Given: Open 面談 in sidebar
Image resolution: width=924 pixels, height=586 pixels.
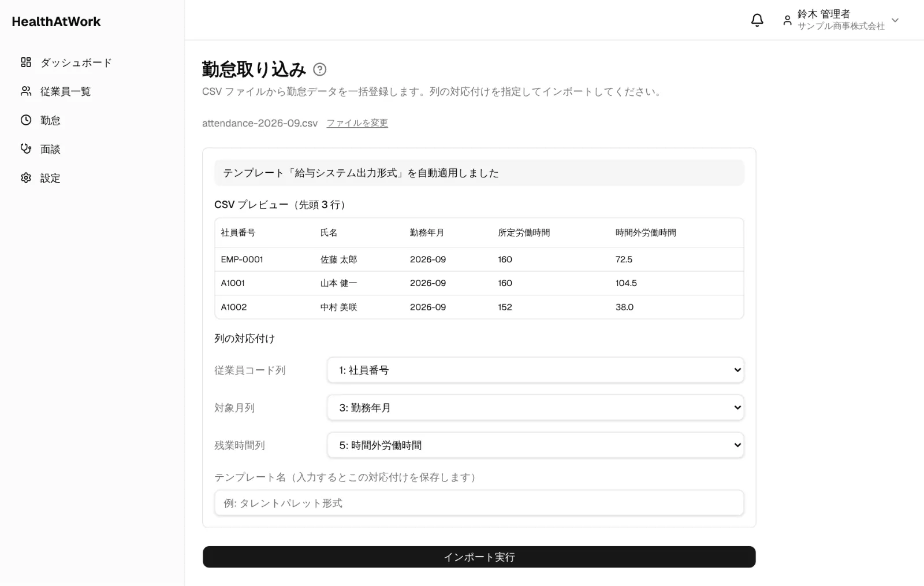Looking at the screenshot, I should pos(50,149).
